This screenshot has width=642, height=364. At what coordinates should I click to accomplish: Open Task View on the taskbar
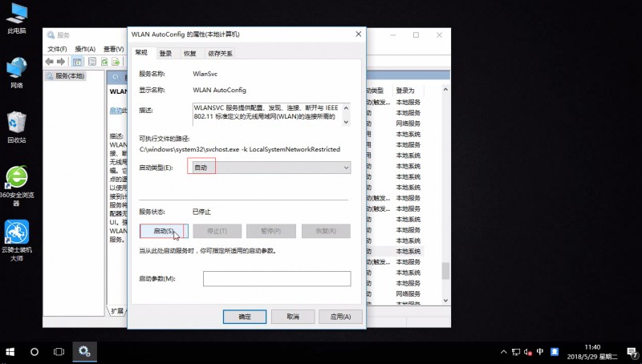pos(59,352)
